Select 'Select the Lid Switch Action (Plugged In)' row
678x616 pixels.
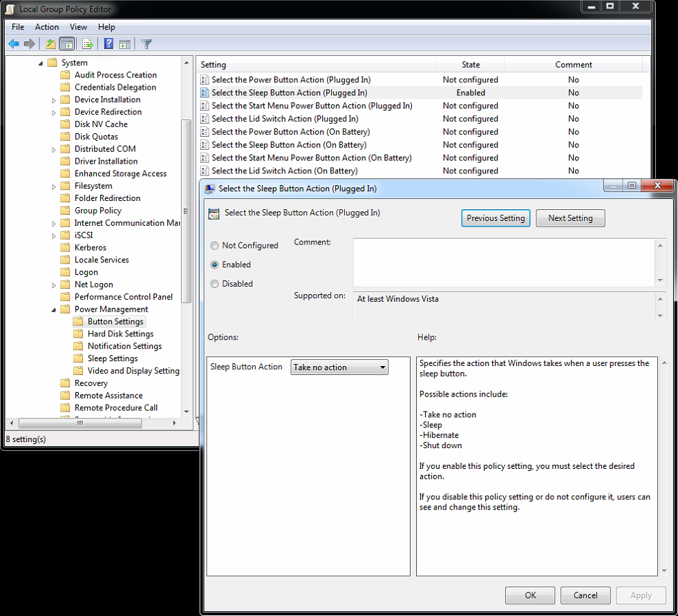[x=421, y=119]
